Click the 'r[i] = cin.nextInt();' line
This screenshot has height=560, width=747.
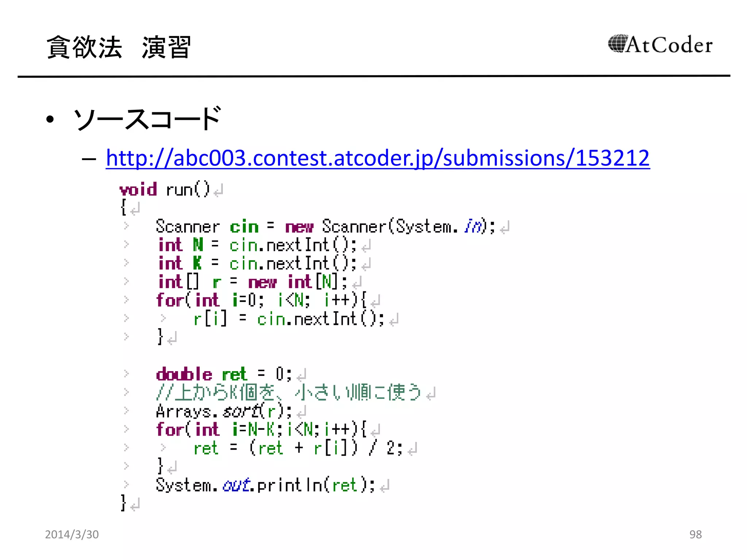pos(289,319)
